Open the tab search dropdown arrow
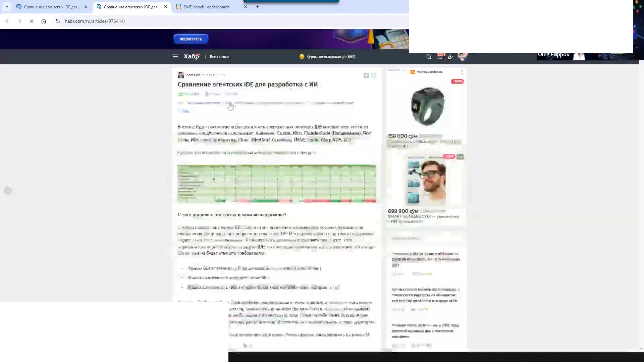This screenshot has width=644, height=362. (x=7, y=7)
